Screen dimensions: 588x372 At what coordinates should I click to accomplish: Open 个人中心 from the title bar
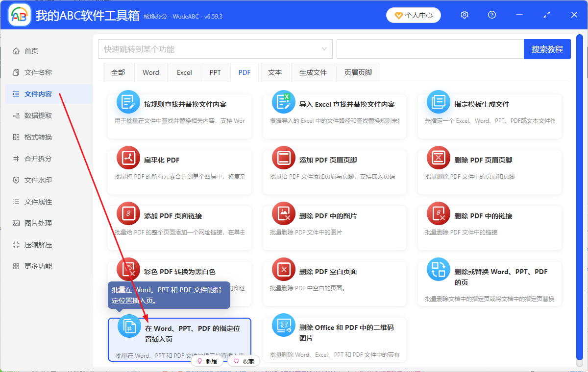point(413,15)
